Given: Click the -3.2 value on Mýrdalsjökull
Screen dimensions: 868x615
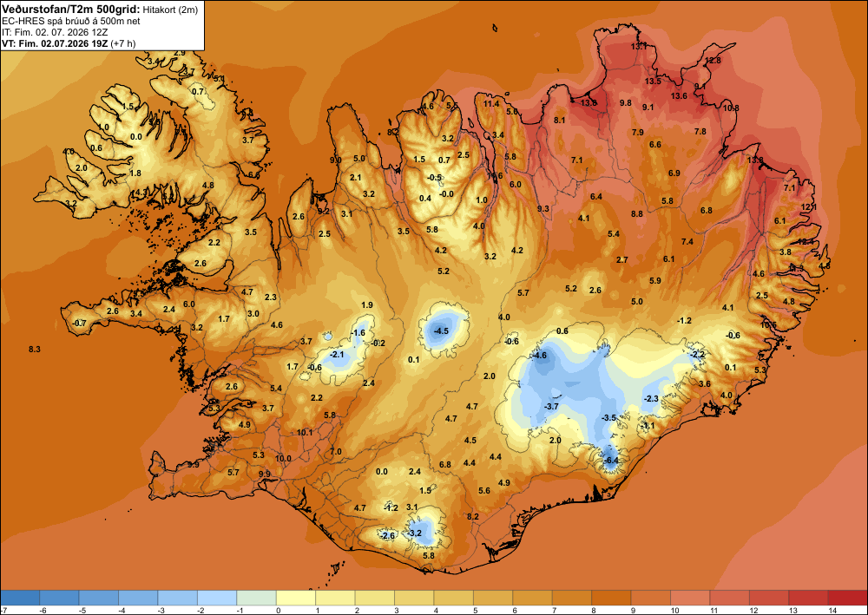Looking at the screenshot, I should 415,533.
